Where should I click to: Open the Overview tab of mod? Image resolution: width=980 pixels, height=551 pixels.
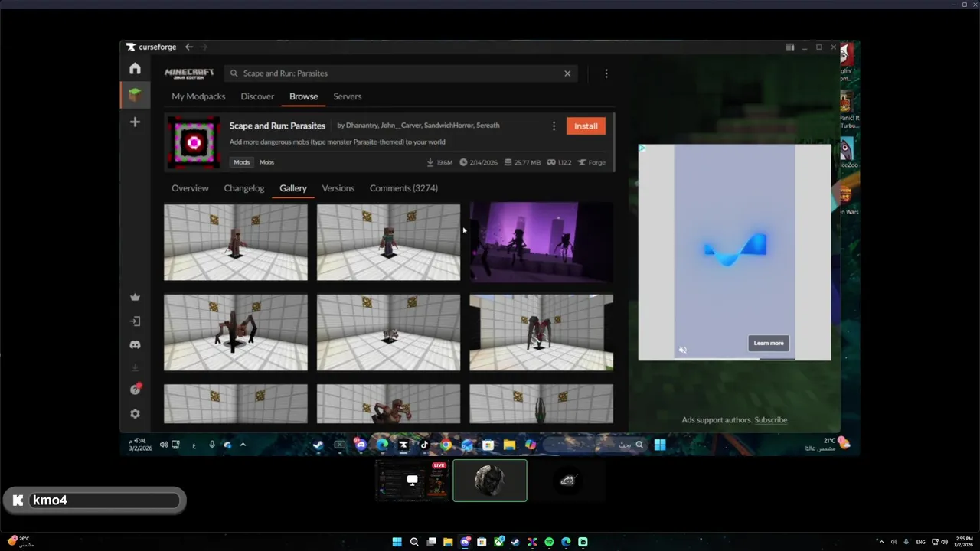[190, 188]
